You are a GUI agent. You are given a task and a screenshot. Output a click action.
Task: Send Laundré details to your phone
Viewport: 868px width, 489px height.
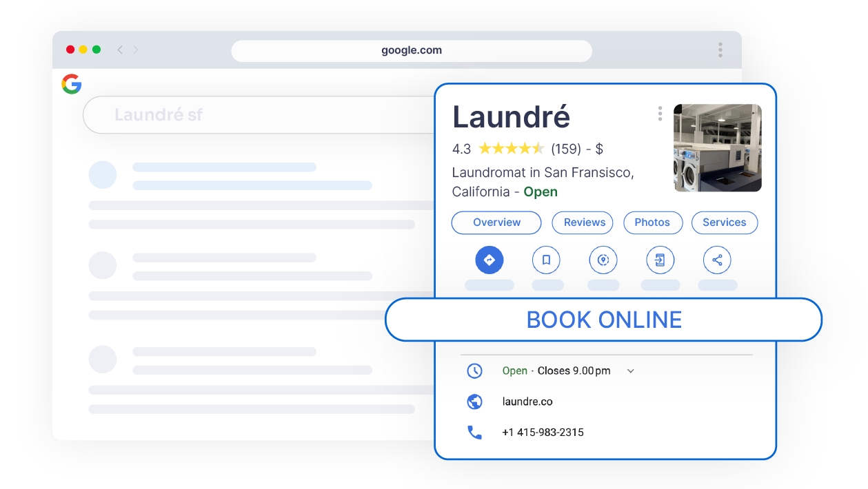click(660, 260)
